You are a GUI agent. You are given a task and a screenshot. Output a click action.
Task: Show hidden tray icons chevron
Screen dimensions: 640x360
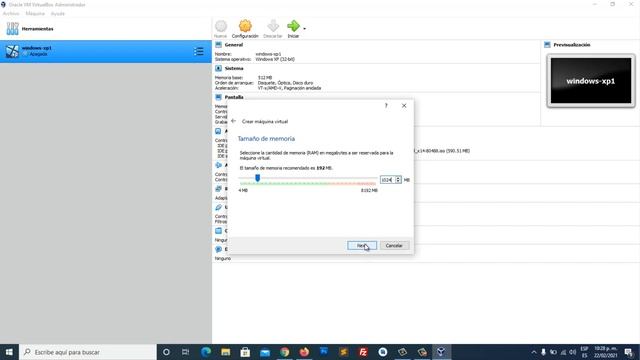(x=533, y=352)
